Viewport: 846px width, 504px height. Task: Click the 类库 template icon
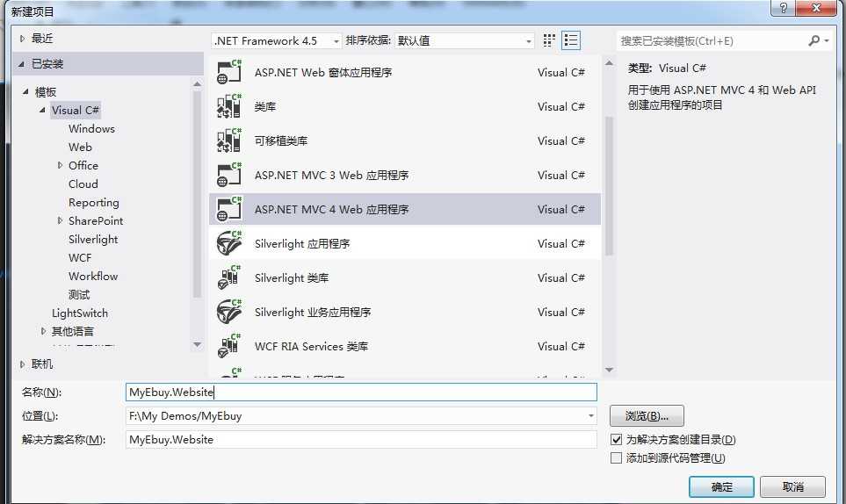point(228,107)
